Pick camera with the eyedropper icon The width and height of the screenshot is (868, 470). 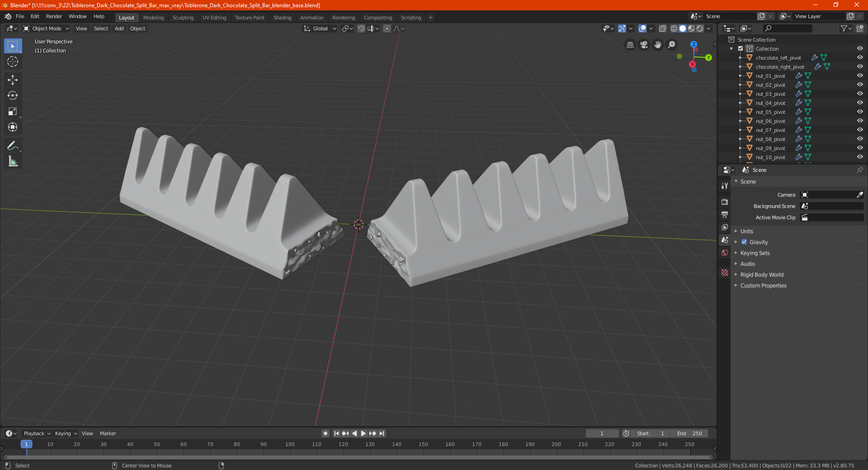[x=859, y=195]
